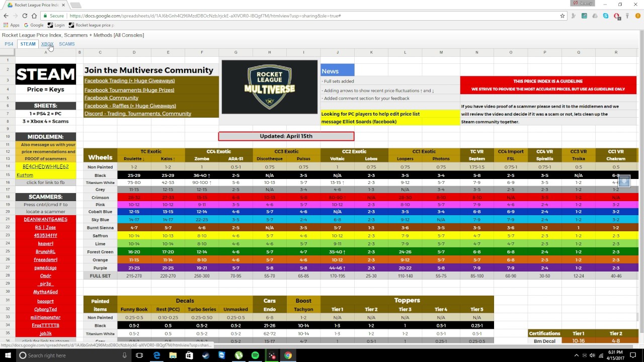
Task: Open Steam from the taskbar
Action: pos(206,355)
